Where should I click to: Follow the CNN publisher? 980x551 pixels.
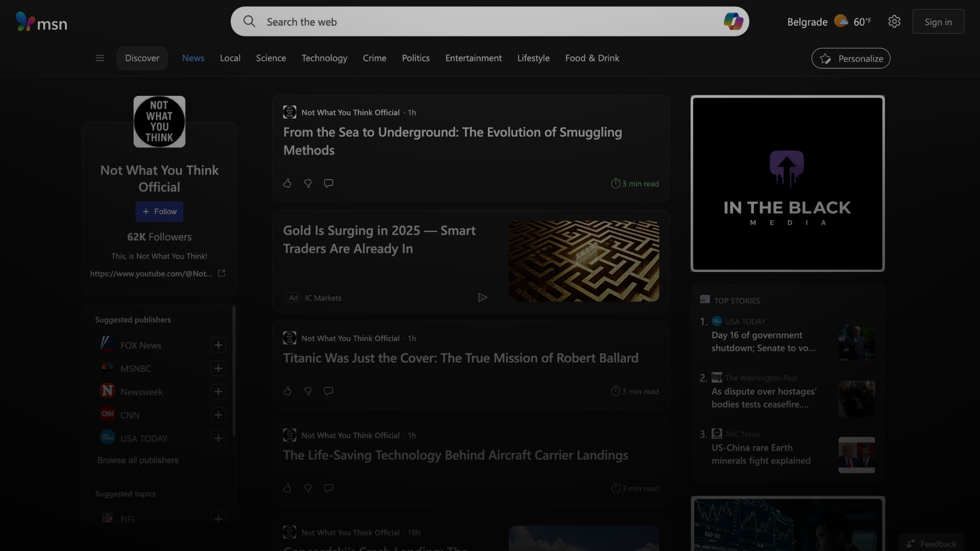pyautogui.click(x=218, y=415)
